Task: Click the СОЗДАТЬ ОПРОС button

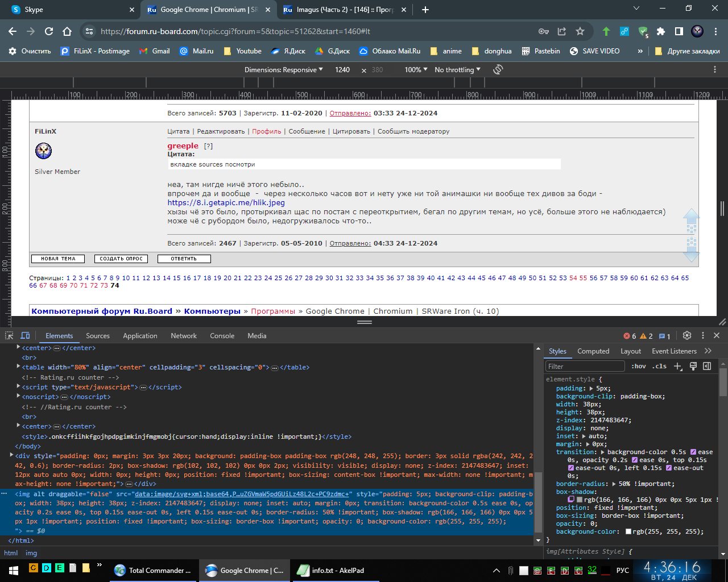Action: click(x=121, y=259)
